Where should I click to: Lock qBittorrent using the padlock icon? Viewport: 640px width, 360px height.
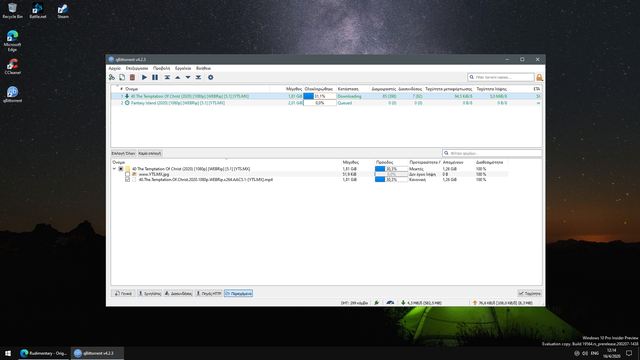[539, 77]
